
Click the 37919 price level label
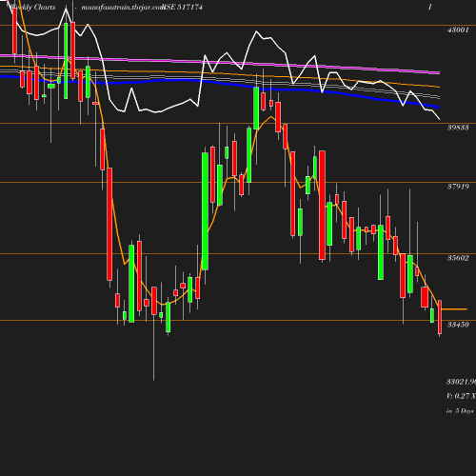point(458,187)
